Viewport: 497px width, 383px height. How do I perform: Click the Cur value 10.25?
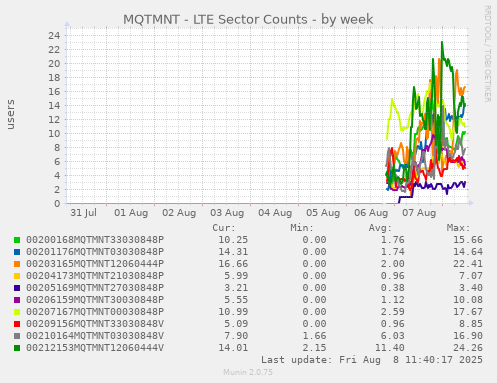coord(233,240)
